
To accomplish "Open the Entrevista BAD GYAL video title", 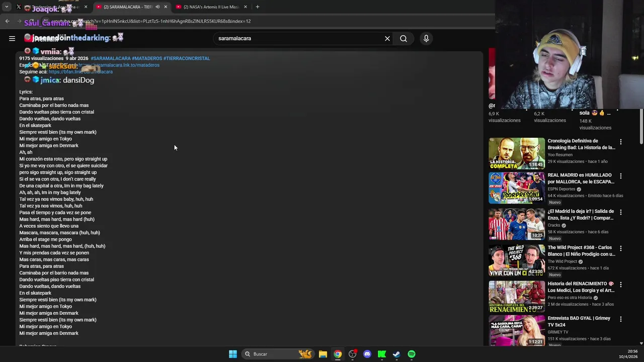I will (x=579, y=321).
